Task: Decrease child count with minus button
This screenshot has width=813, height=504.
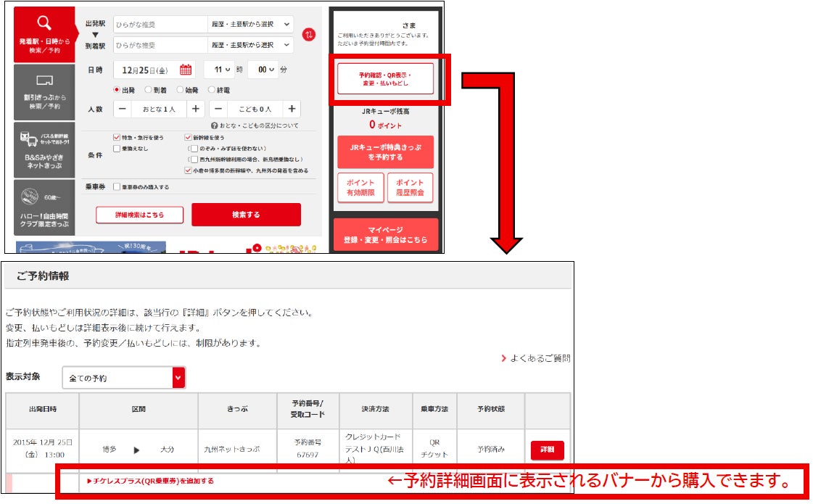Action: coord(218,109)
